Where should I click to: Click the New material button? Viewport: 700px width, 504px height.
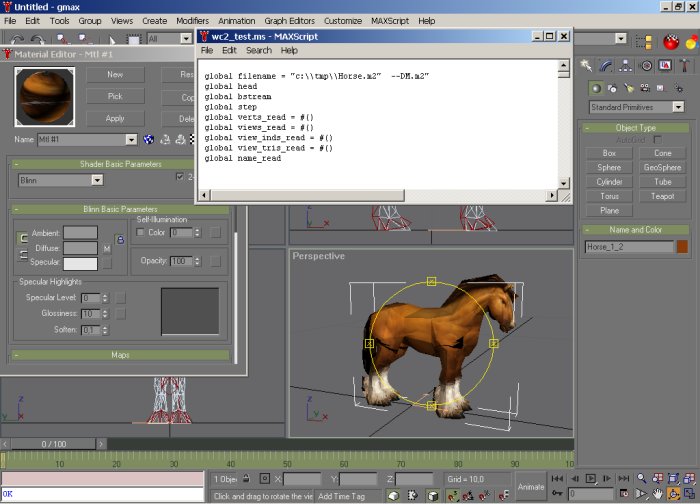[115, 75]
